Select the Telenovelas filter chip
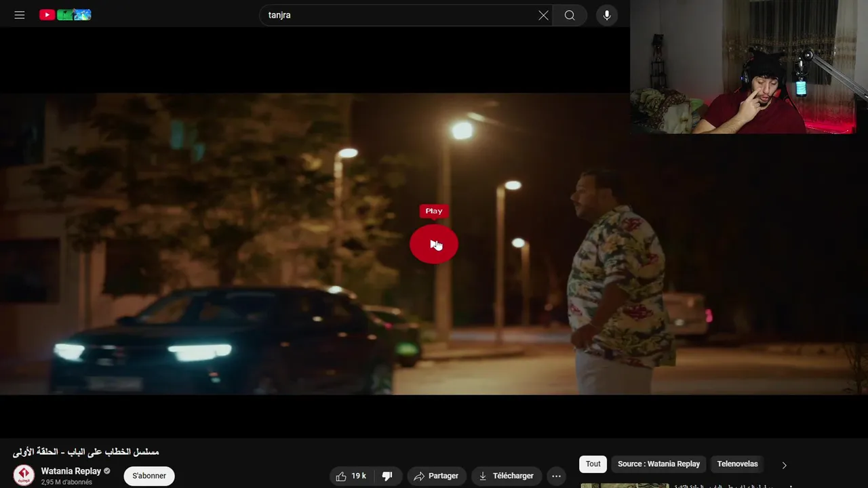This screenshot has width=868, height=488. tap(737, 464)
